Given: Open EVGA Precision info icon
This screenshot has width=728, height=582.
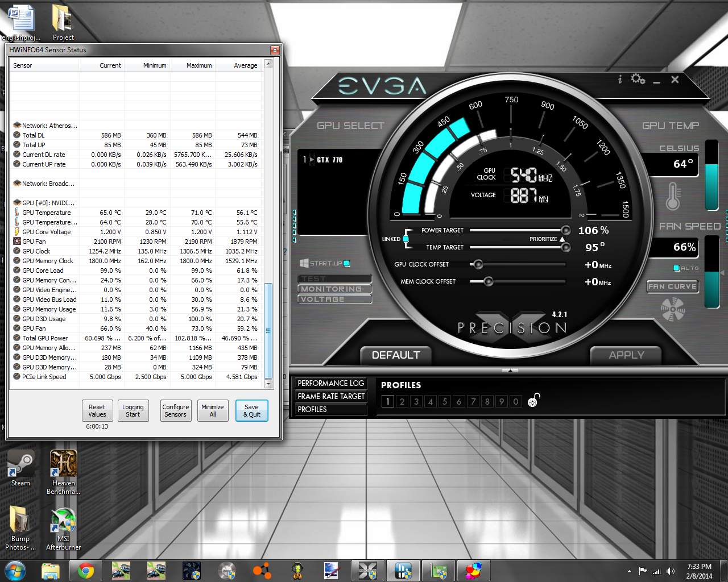Looking at the screenshot, I should (x=620, y=80).
